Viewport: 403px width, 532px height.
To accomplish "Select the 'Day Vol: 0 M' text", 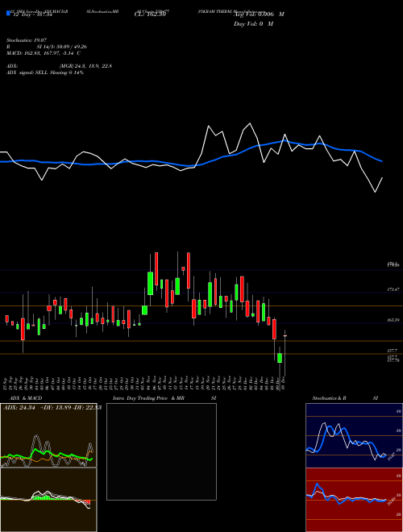I will coord(253,24).
